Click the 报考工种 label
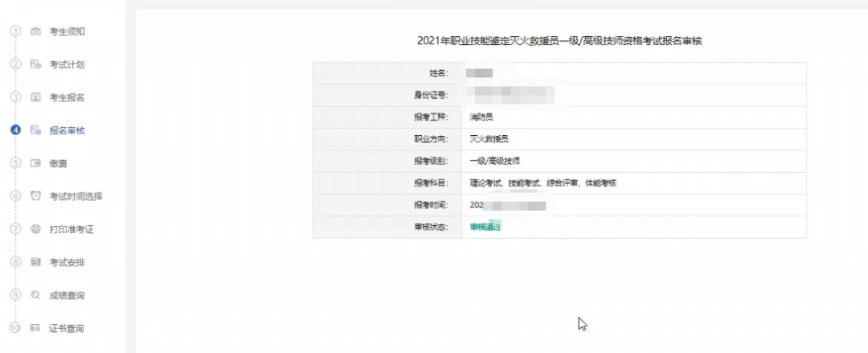 (432, 117)
